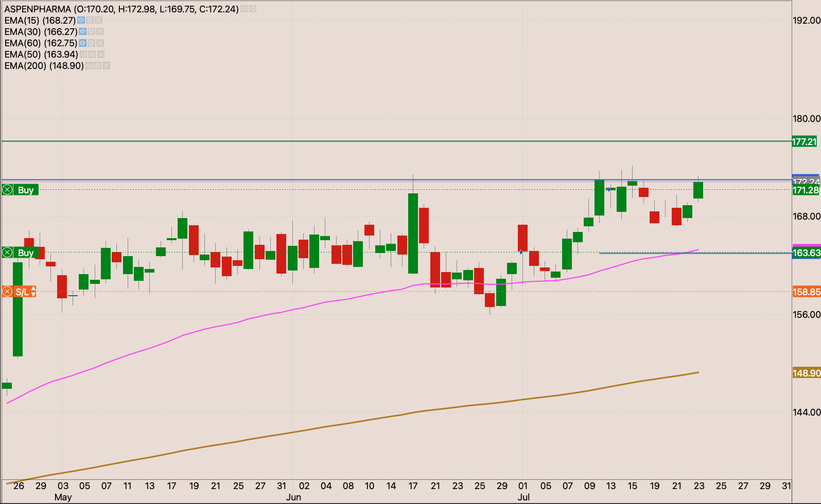This screenshot has width=821, height=504.
Task: Click the latest green candle on Jul 23
Action: 698,190
